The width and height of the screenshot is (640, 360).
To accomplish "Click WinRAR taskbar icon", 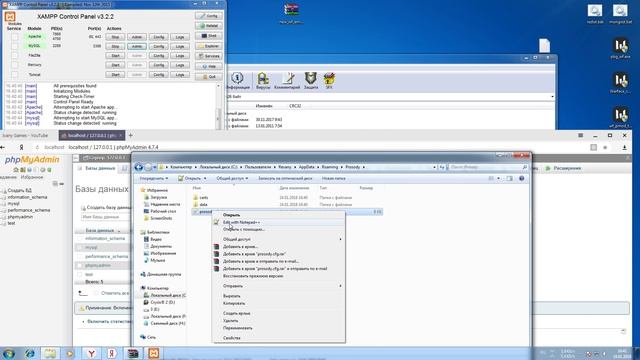I will [133, 353].
